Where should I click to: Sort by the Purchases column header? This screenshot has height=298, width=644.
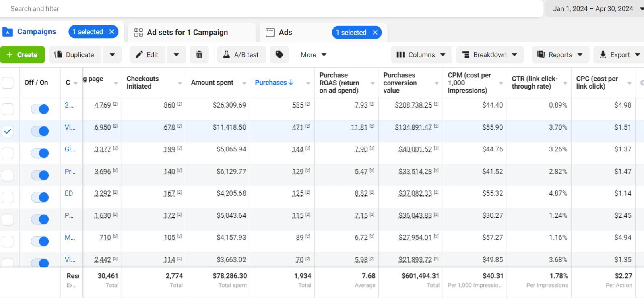click(x=274, y=83)
